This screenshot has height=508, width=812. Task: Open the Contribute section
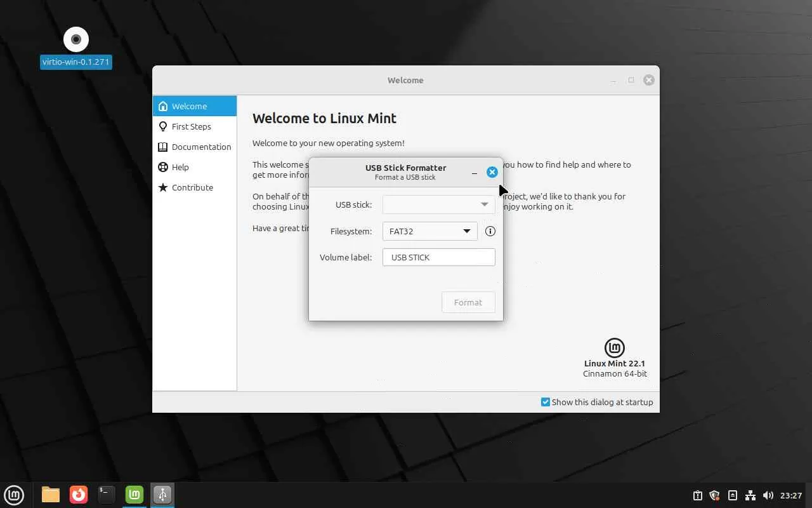pos(195,187)
